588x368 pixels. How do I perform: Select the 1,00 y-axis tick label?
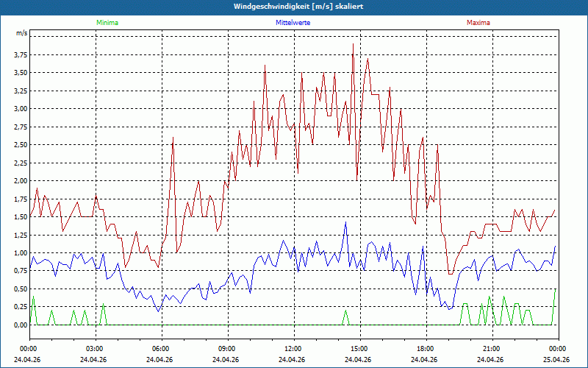coord(20,253)
